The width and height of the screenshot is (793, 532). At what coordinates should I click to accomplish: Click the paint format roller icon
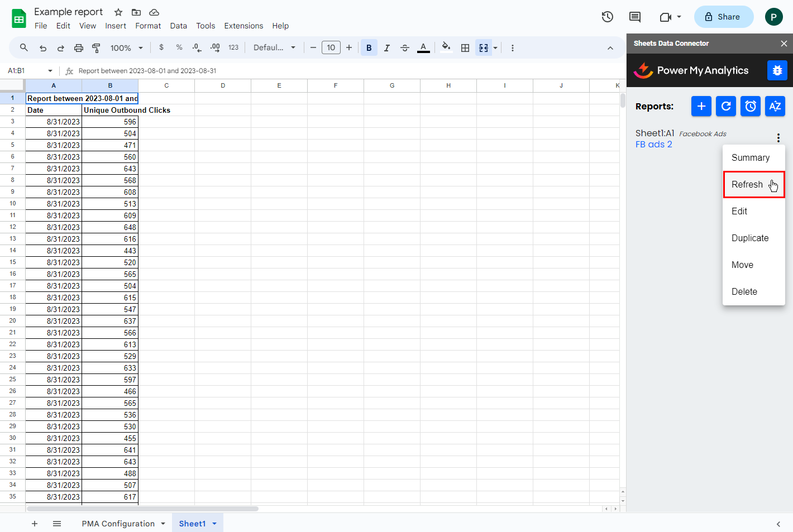96,48
